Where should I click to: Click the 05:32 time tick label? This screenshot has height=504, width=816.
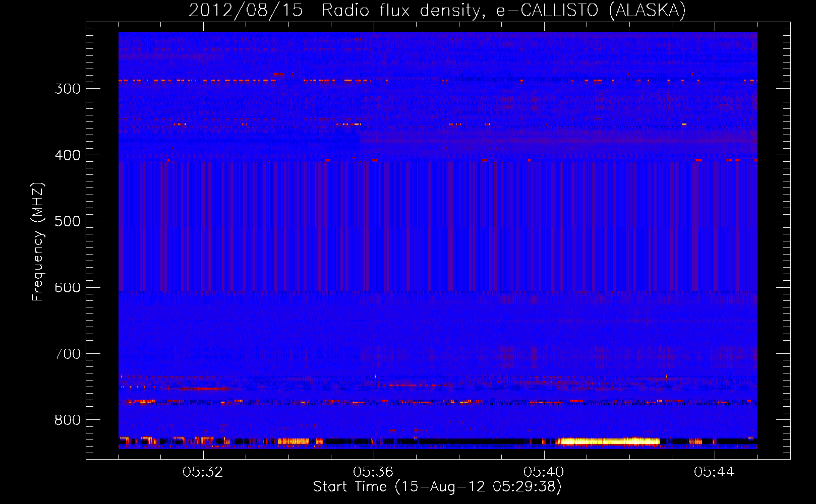(x=203, y=472)
